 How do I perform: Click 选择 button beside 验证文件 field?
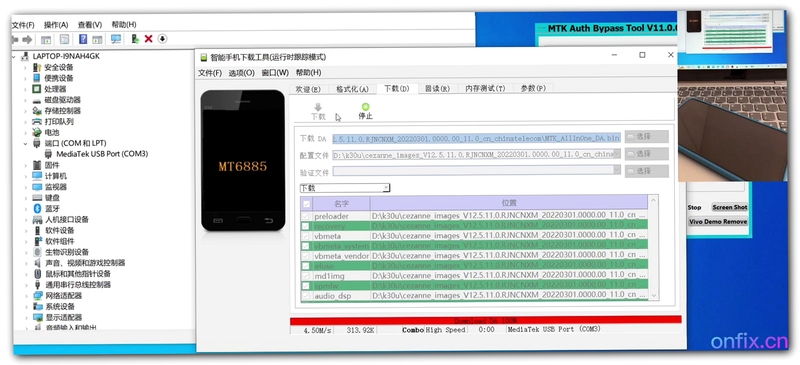click(646, 171)
